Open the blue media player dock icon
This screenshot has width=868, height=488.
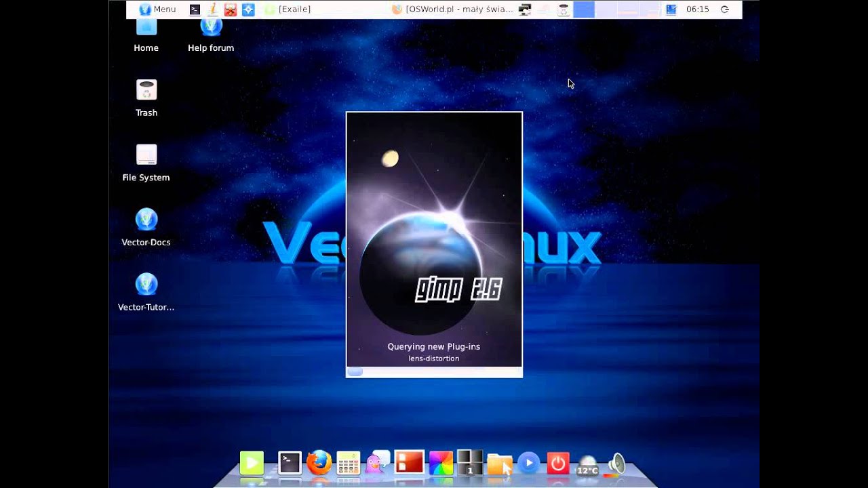[x=529, y=464]
